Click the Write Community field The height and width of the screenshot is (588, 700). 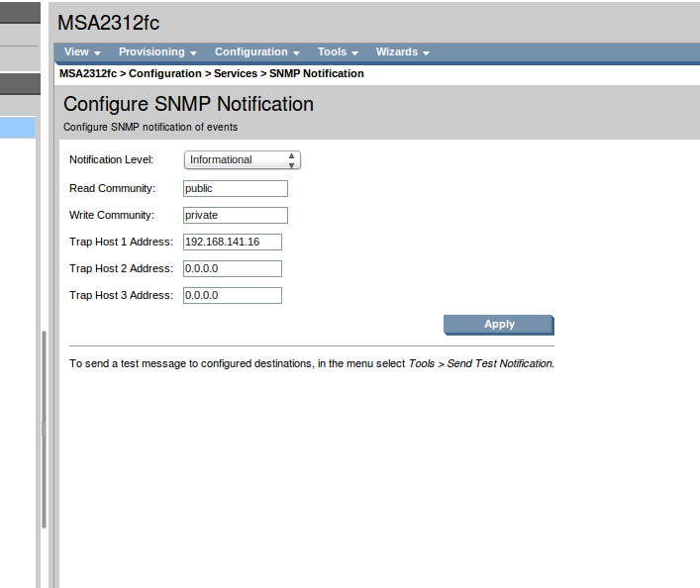(236, 215)
